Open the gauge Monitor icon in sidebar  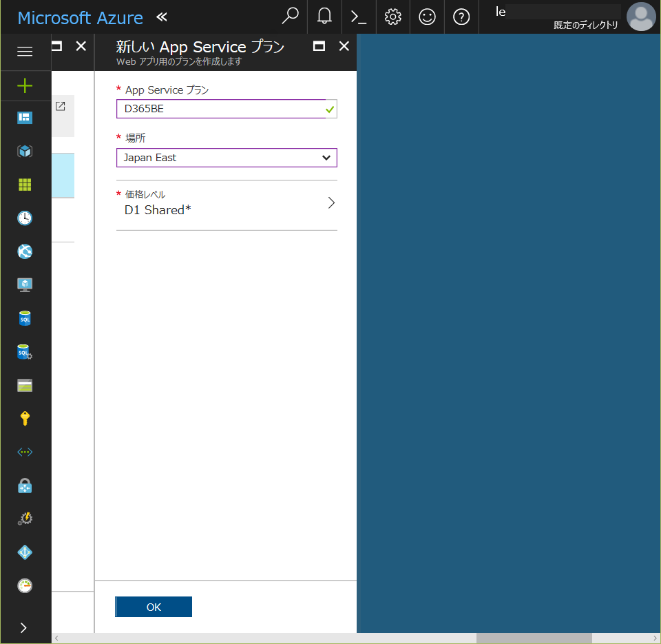point(25,585)
